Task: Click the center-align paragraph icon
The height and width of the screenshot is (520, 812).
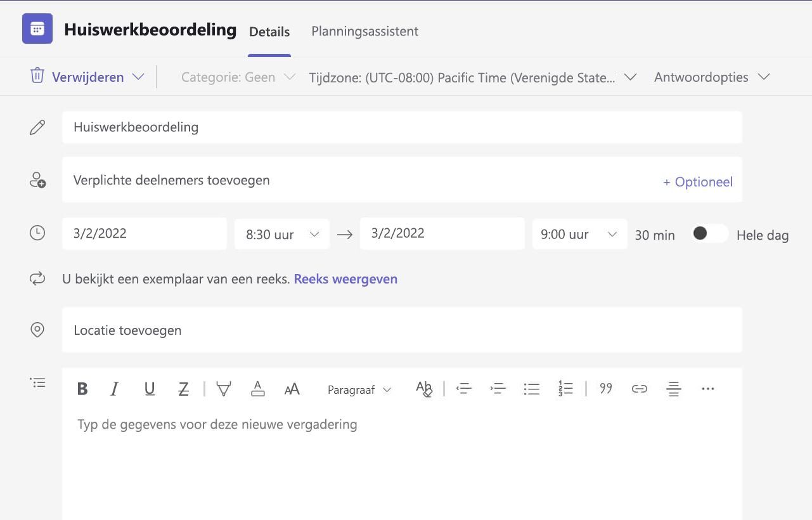Action: click(x=673, y=389)
